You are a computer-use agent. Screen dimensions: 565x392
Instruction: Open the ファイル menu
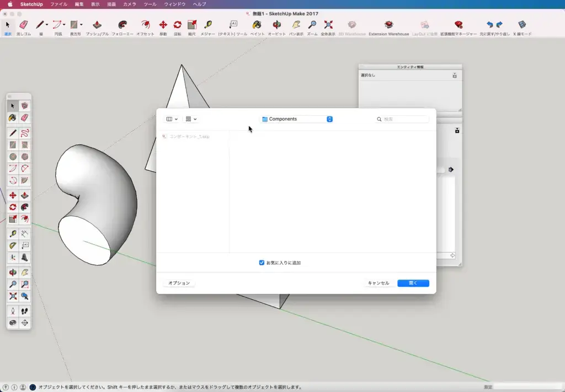point(58,4)
